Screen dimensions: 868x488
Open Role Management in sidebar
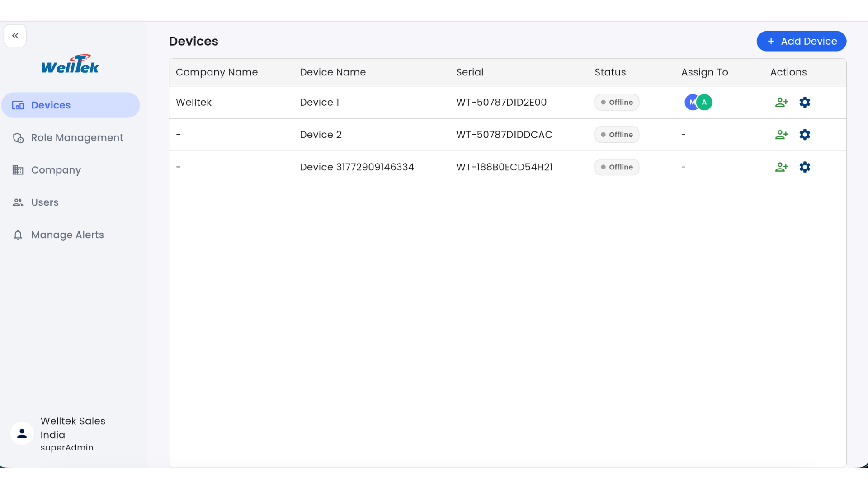click(x=77, y=138)
